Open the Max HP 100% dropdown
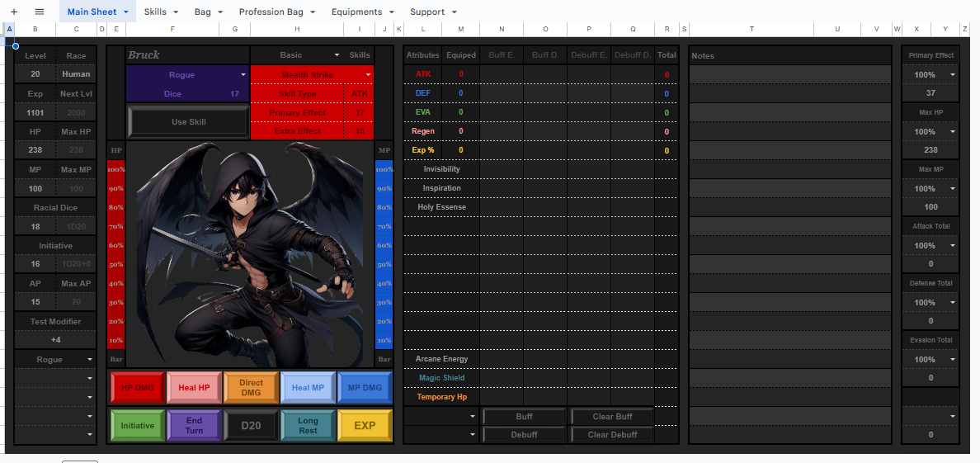980x463 pixels. (x=953, y=132)
